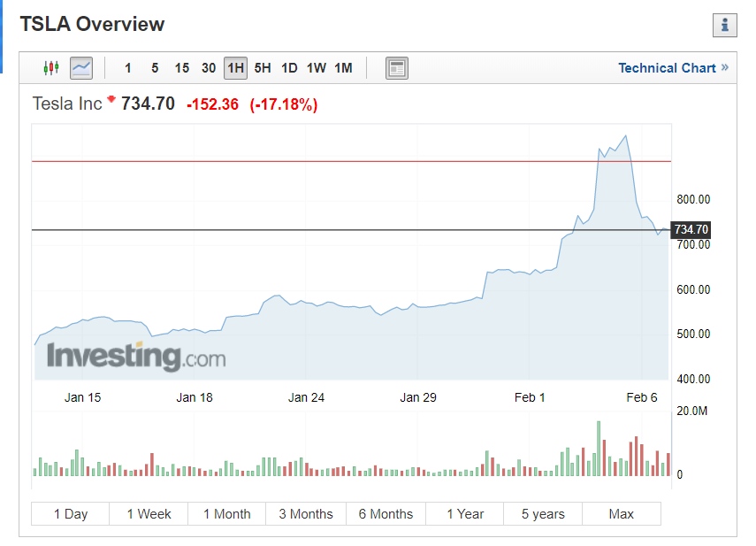Click the 20.0M volume axis label
Screen dimensions: 756x546
click(x=691, y=411)
